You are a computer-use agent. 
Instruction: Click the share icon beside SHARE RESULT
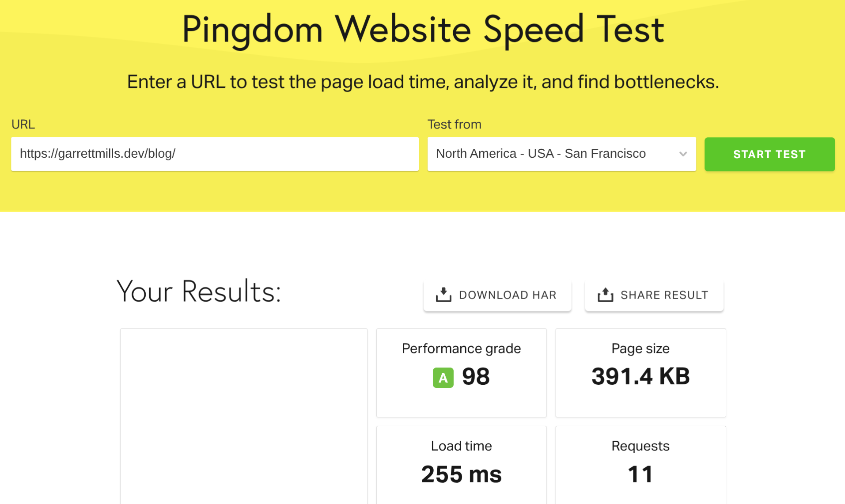[x=605, y=295]
